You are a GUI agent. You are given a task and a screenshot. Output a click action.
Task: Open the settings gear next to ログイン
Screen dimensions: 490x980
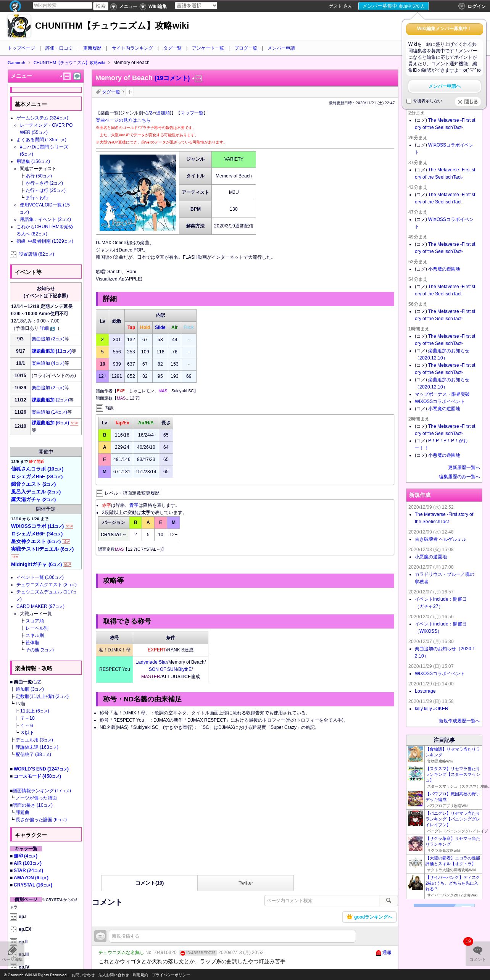461,6
